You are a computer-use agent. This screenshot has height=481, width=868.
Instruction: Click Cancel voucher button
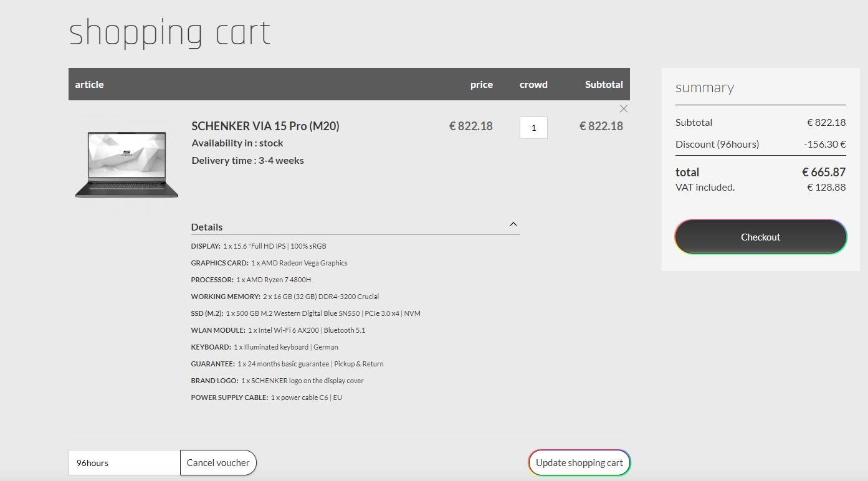pyautogui.click(x=218, y=462)
